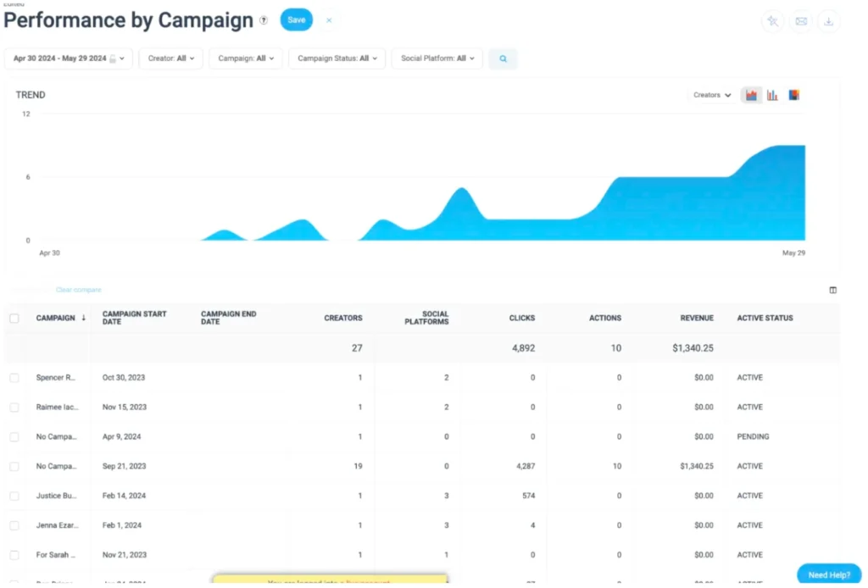Click the help question mark beside the title
The width and height of the screenshot is (868, 588).
click(x=263, y=19)
